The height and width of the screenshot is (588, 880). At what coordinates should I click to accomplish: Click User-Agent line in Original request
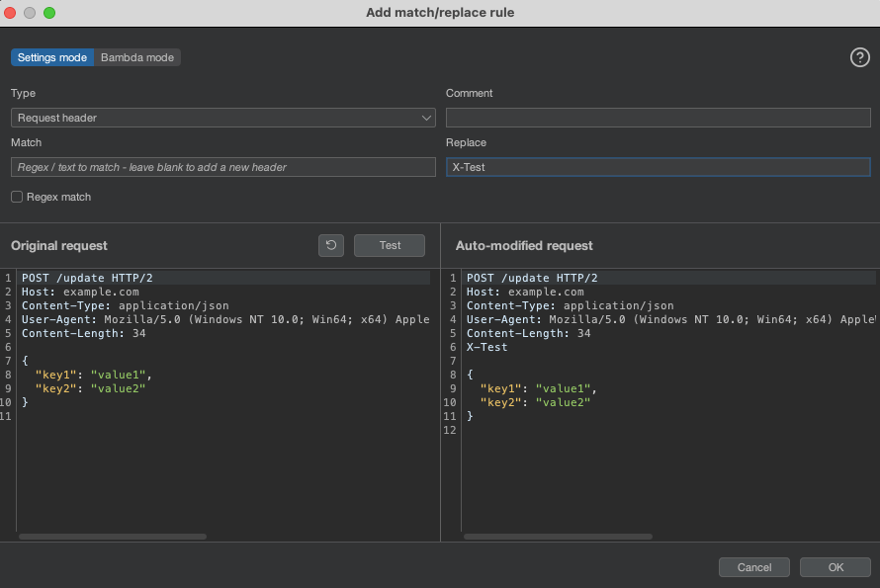(x=225, y=319)
